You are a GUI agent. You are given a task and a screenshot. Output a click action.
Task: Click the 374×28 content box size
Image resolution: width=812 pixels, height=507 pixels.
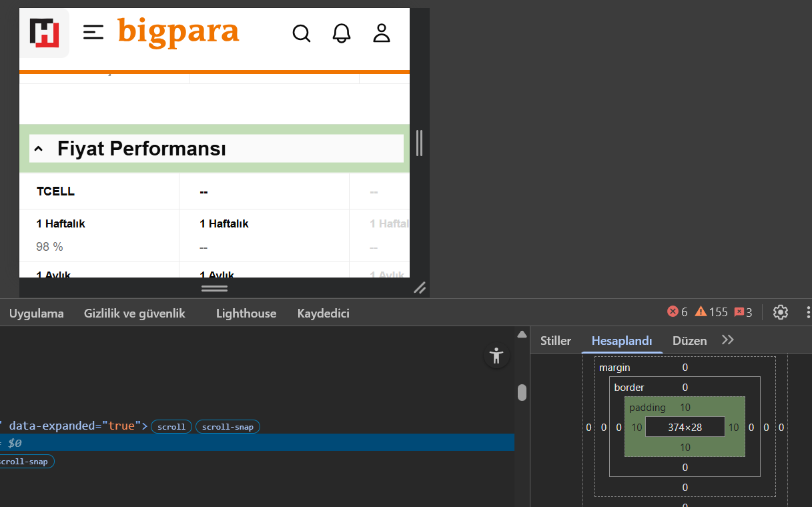tap(685, 427)
